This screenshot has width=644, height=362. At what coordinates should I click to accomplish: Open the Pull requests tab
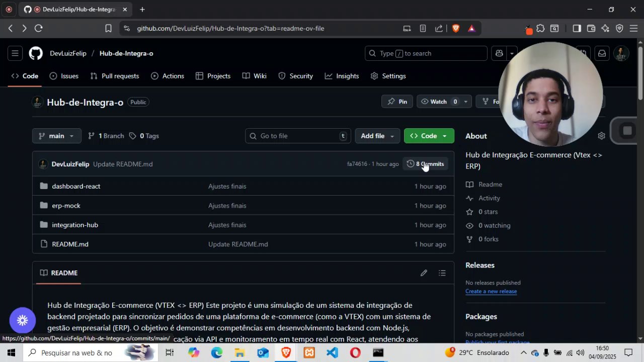coord(115,76)
